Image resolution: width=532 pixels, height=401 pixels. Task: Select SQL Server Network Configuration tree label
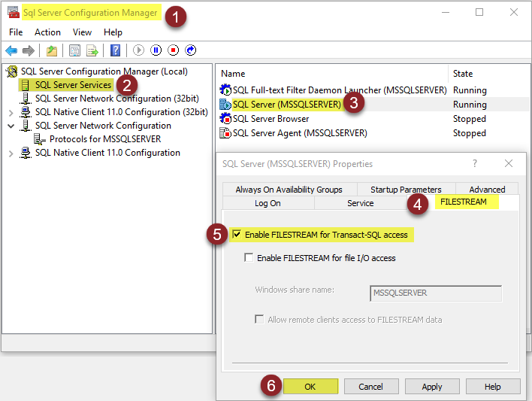coord(103,126)
